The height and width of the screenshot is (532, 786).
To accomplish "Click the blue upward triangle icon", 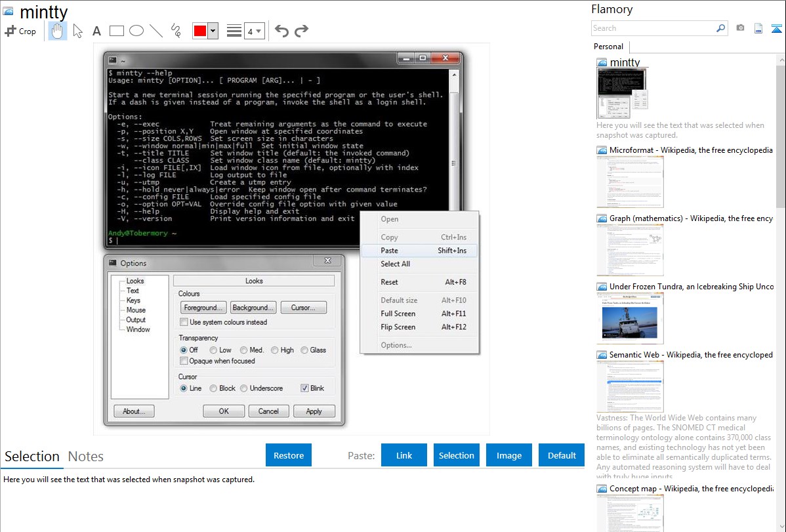I will [776, 29].
